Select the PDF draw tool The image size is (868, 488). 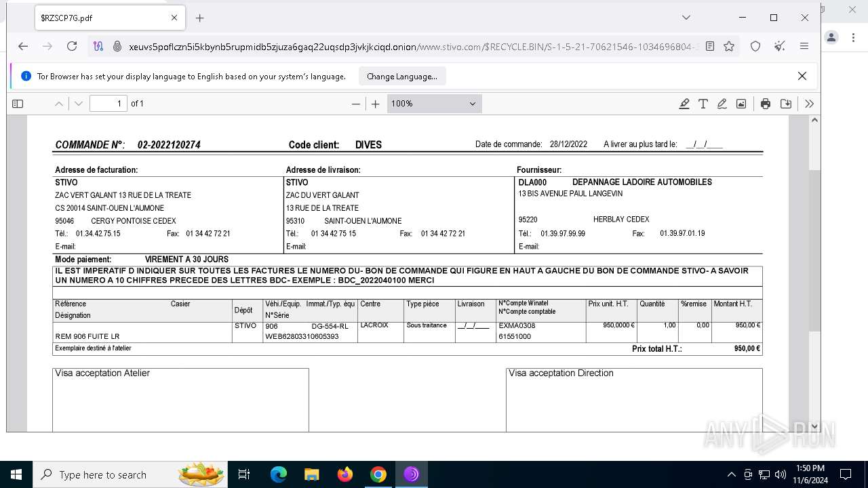722,104
